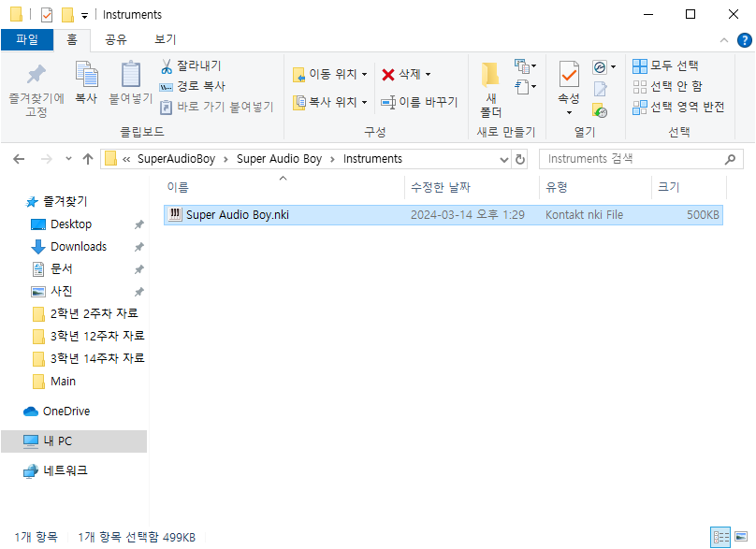756x549 pixels.
Task: Click the Instruments breadcrumb segment
Action: pos(372,159)
